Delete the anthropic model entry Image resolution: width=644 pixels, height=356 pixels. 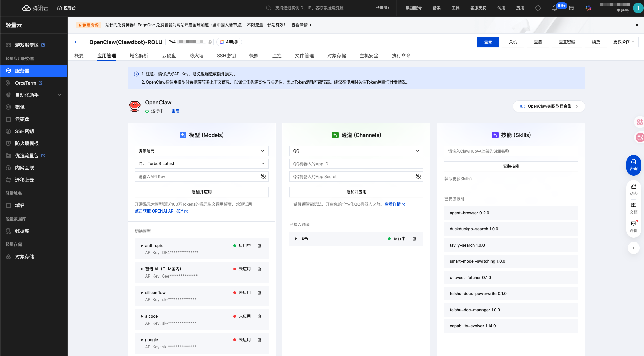tap(259, 246)
